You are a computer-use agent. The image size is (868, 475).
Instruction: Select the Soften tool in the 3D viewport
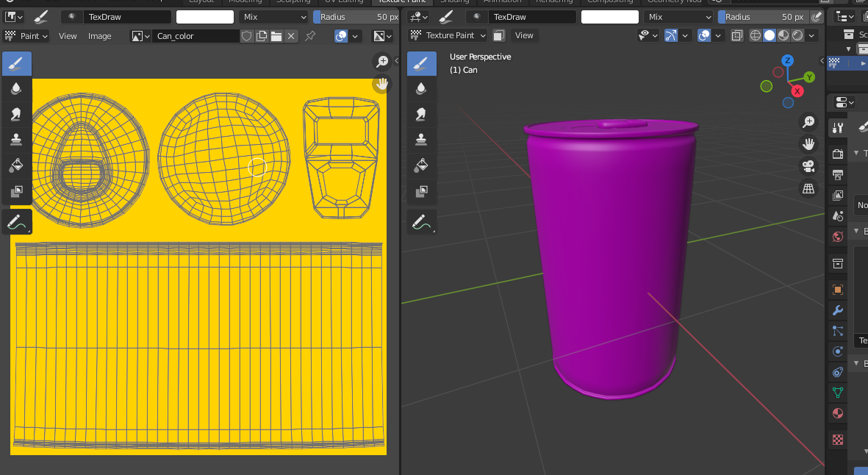pos(421,88)
